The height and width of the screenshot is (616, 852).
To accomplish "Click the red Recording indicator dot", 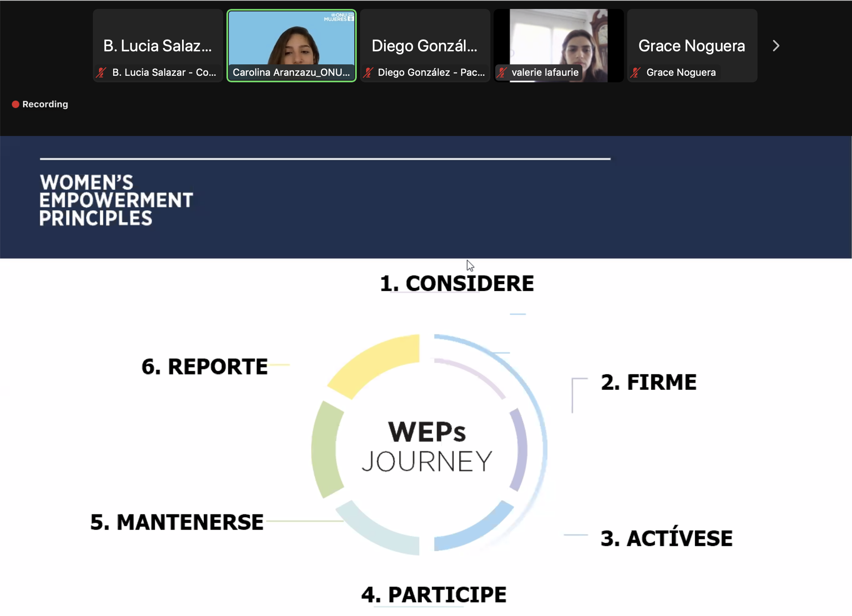I will pos(15,104).
